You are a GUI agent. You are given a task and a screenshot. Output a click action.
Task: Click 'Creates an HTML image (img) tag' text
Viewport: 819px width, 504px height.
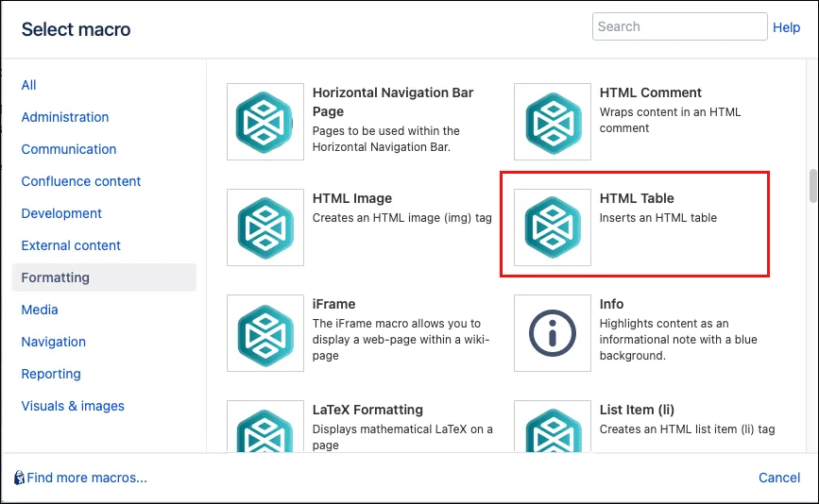click(402, 218)
